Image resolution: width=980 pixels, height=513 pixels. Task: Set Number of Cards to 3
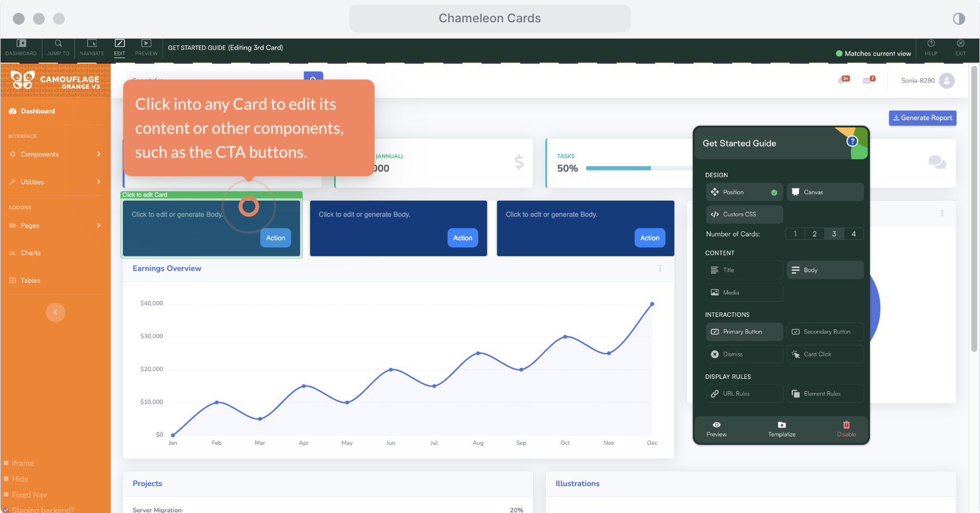pos(834,234)
